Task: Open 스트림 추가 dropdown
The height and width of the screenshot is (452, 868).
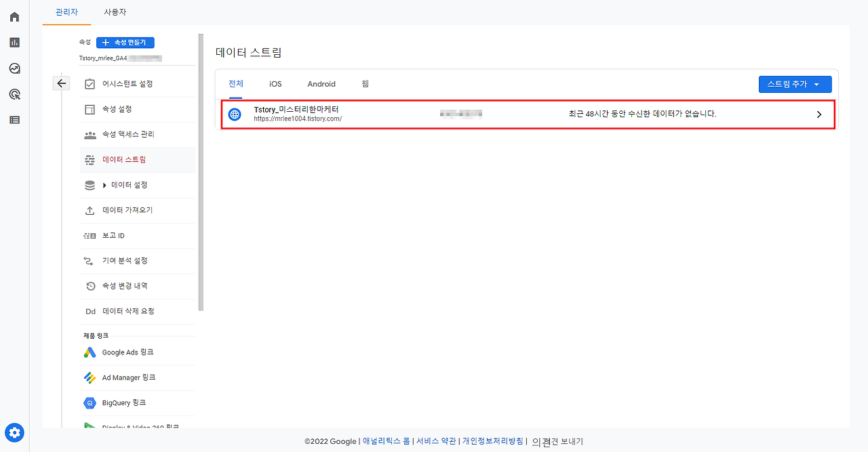Action: click(x=795, y=84)
